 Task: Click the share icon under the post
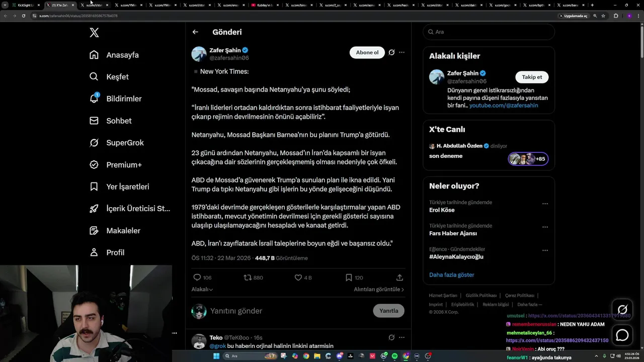(399, 278)
